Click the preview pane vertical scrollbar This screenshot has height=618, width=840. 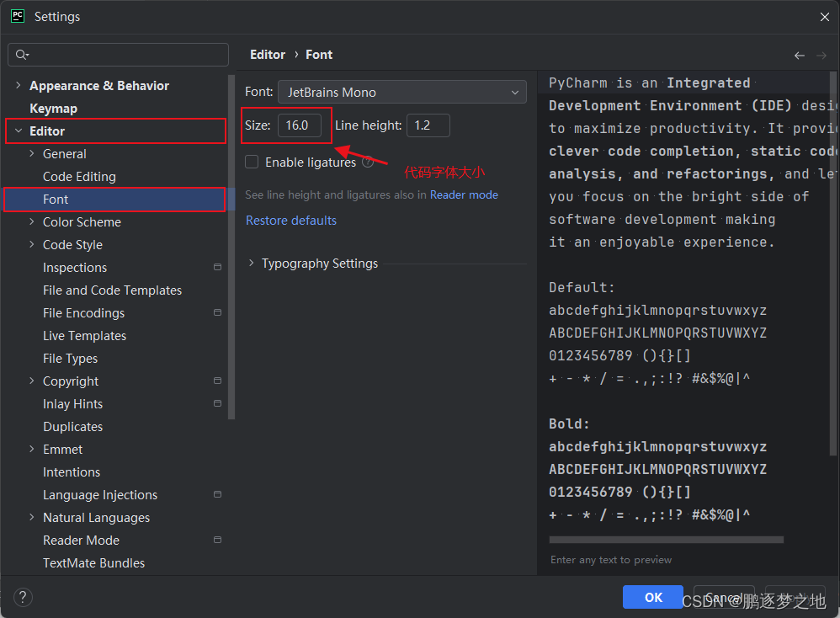click(x=833, y=263)
